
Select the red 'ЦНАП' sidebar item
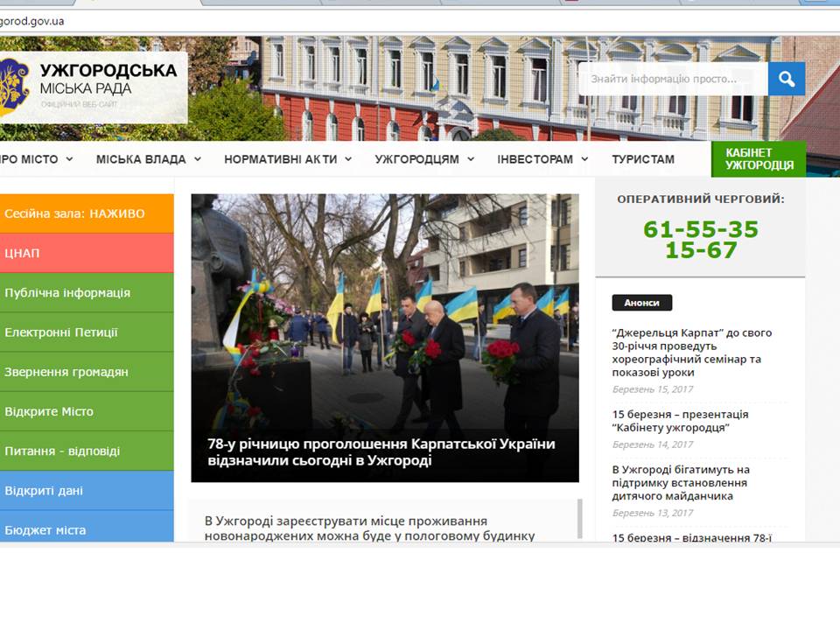coord(86,253)
